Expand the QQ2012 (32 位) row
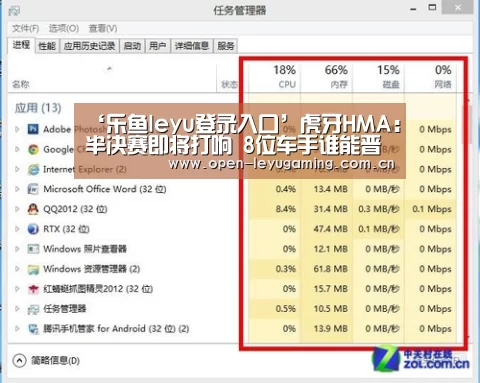Viewport: 480px width, 383px height. pos(17,209)
